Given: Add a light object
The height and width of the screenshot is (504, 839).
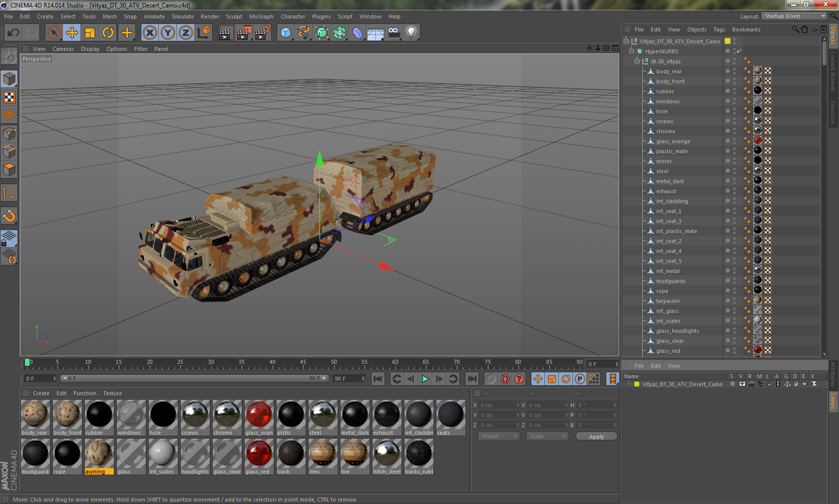Looking at the screenshot, I should (x=412, y=33).
